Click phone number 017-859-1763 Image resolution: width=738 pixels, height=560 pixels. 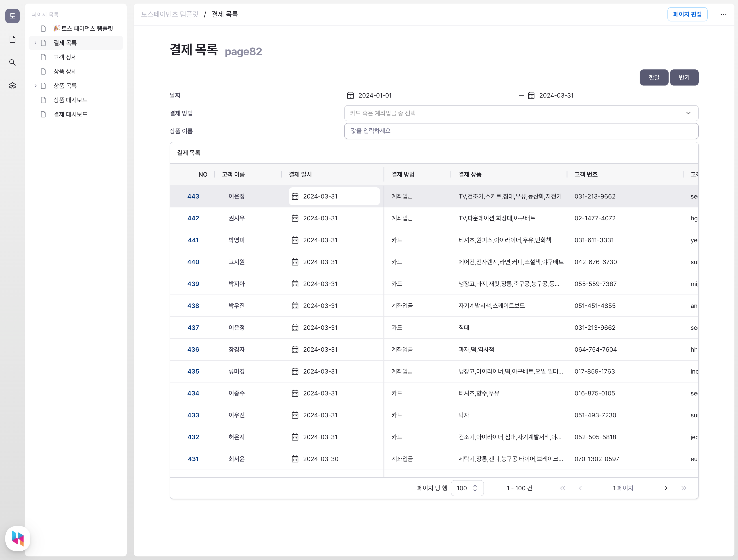pos(594,372)
